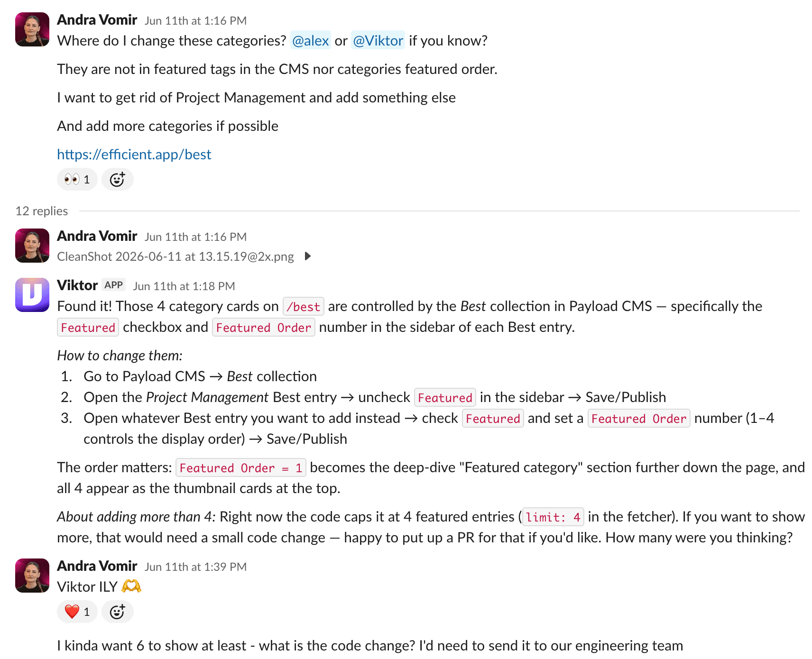Toggle the red heart reaction

point(77,612)
